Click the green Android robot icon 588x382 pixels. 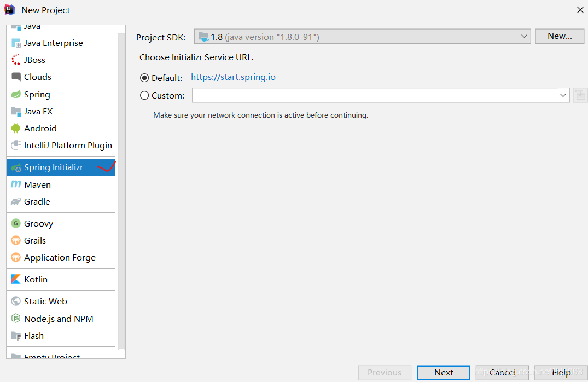pos(16,128)
